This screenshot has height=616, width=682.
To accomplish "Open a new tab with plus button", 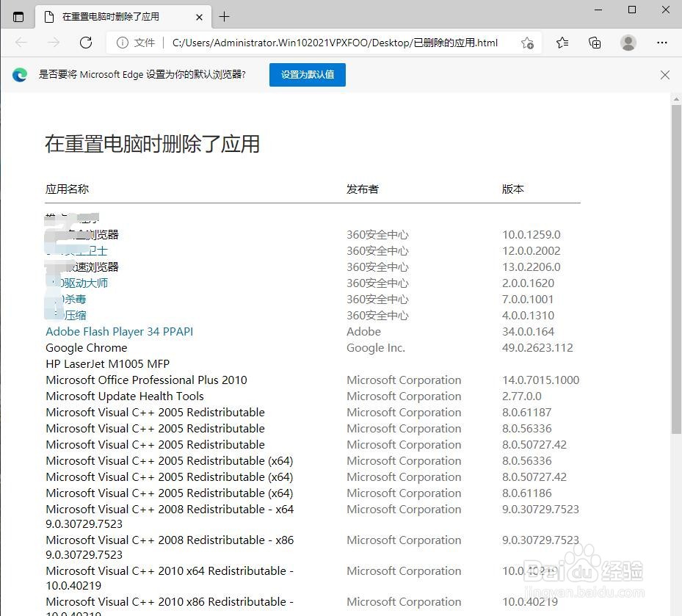I will click(x=224, y=17).
